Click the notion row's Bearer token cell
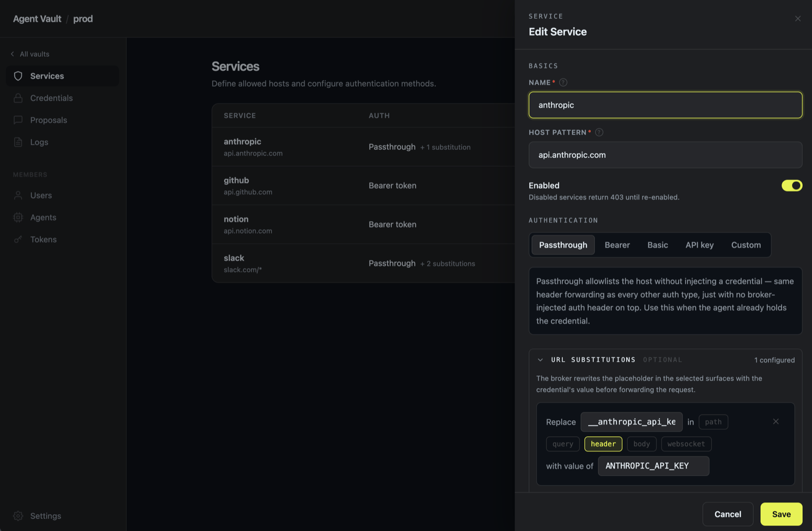This screenshot has height=531, width=812. click(392, 224)
